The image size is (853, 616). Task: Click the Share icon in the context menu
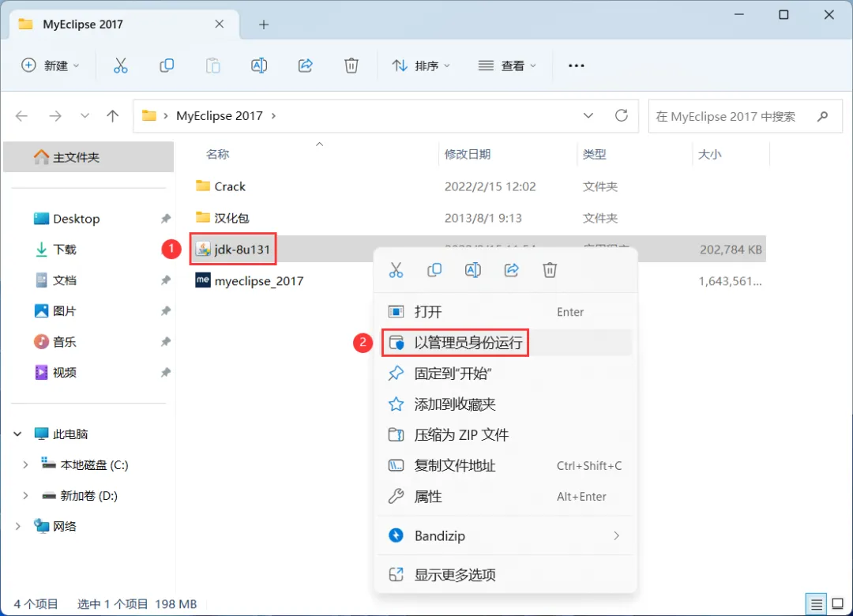tap(511, 270)
